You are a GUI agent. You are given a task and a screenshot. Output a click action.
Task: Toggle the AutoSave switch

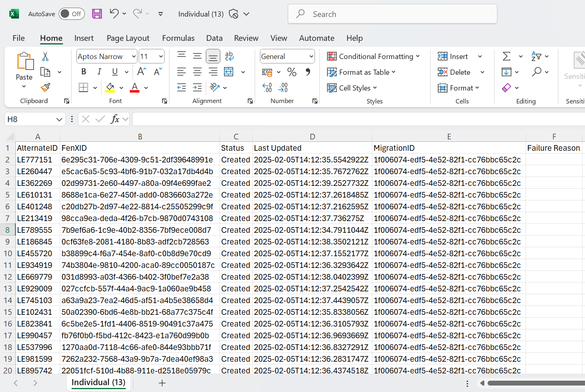point(72,14)
